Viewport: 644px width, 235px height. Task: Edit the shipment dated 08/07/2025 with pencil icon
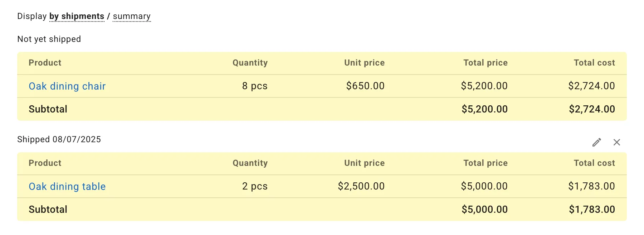(x=596, y=142)
